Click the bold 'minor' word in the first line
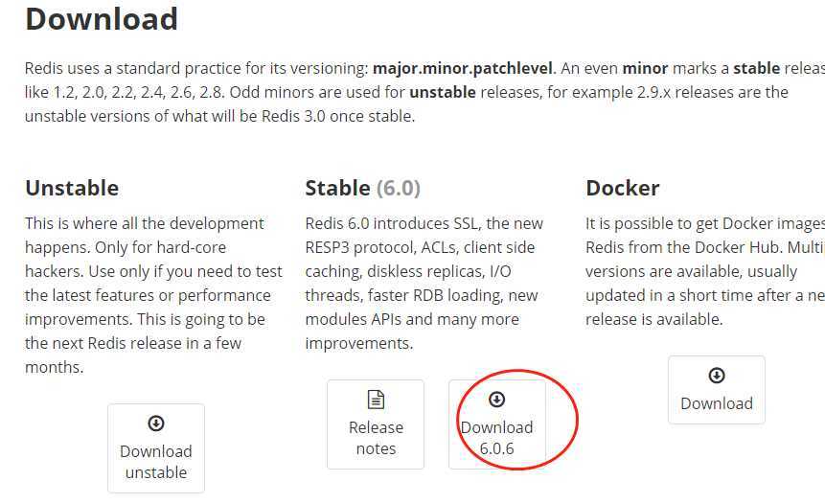The image size is (825, 504). click(x=645, y=68)
